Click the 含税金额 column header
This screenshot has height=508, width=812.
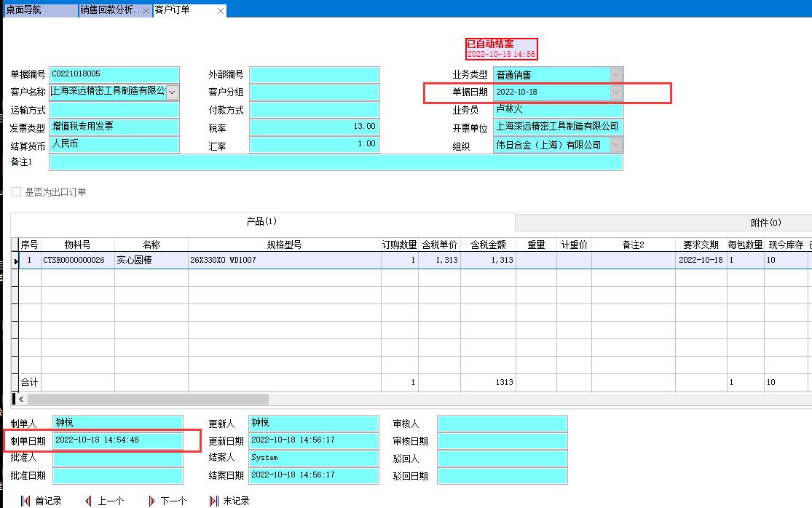(488, 245)
